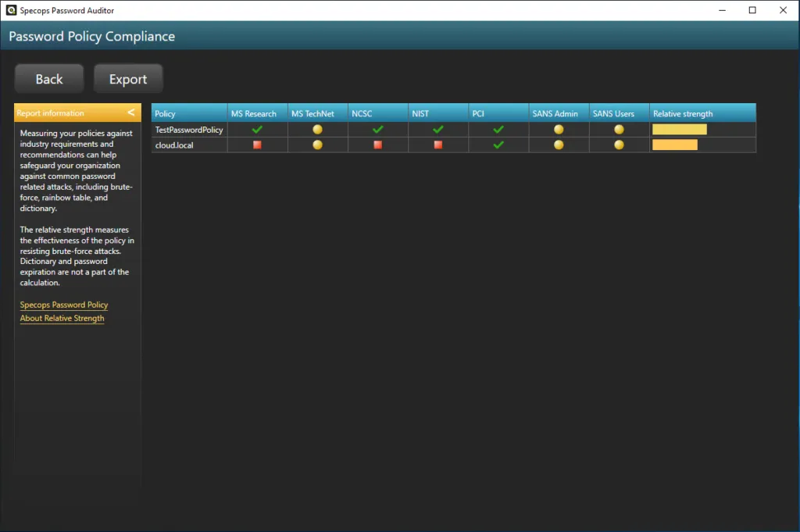The height and width of the screenshot is (532, 800).
Task: Click cloud.local SANS Admin yellow circle
Action: click(559, 145)
